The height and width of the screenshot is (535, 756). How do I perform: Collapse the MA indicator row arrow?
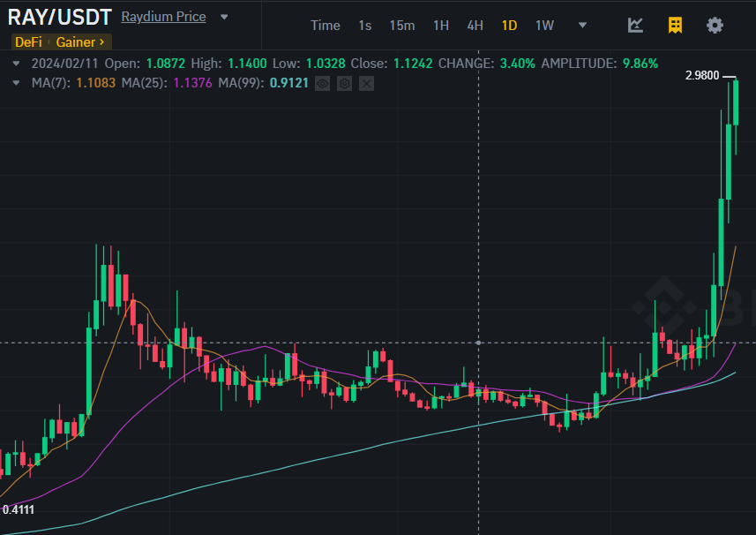(x=16, y=83)
